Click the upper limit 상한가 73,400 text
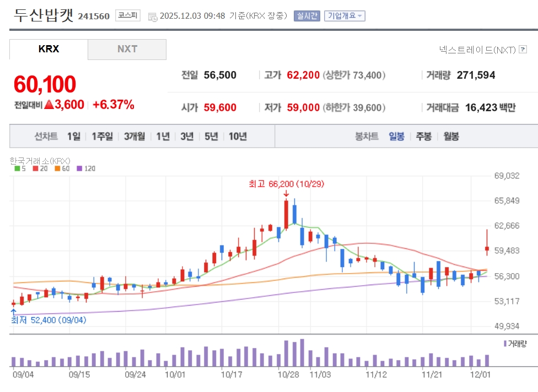This screenshot has height=392, width=538. (354, 75)
